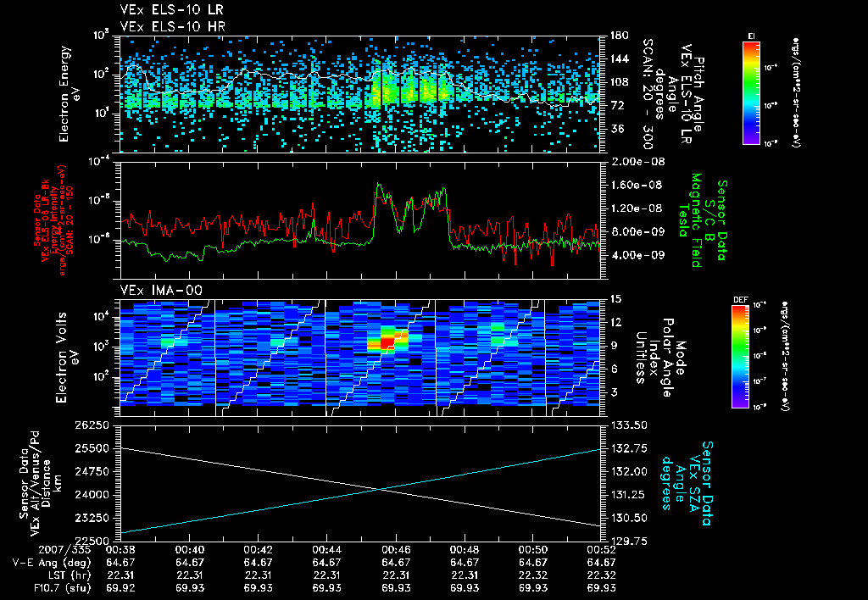Click the polar angle index tick 3

612,392
